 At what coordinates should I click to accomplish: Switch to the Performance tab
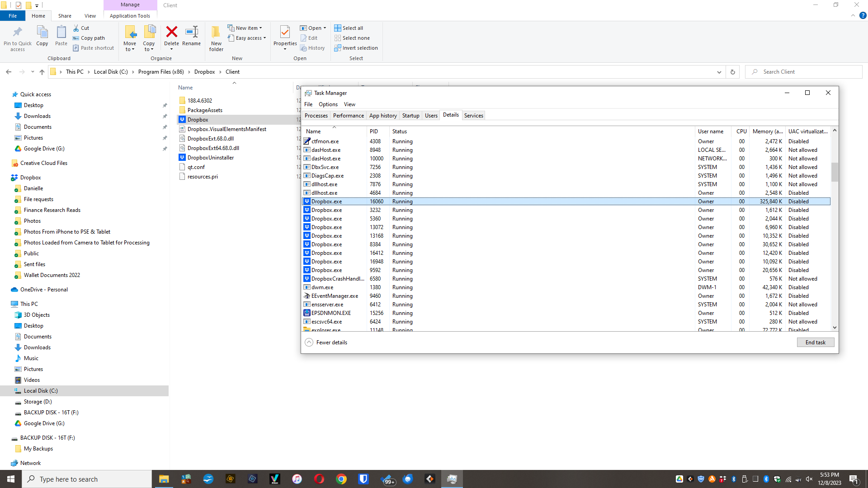coord(348,116)
